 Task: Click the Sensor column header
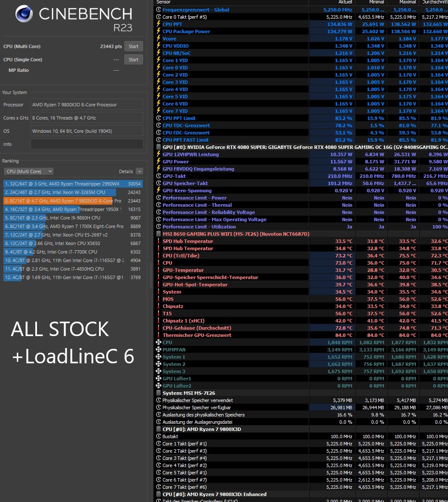point(163,2)
